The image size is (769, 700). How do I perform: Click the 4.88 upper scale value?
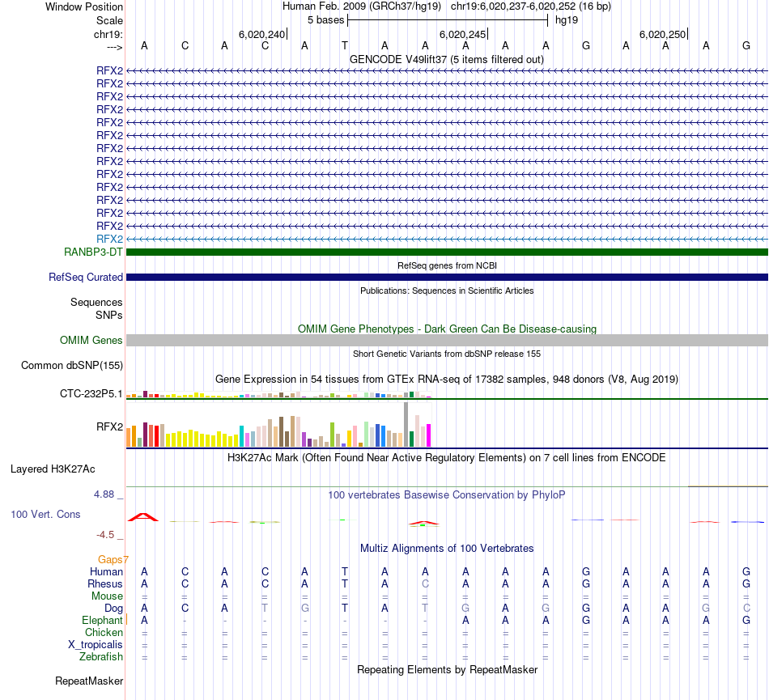(x=104, y=494)
